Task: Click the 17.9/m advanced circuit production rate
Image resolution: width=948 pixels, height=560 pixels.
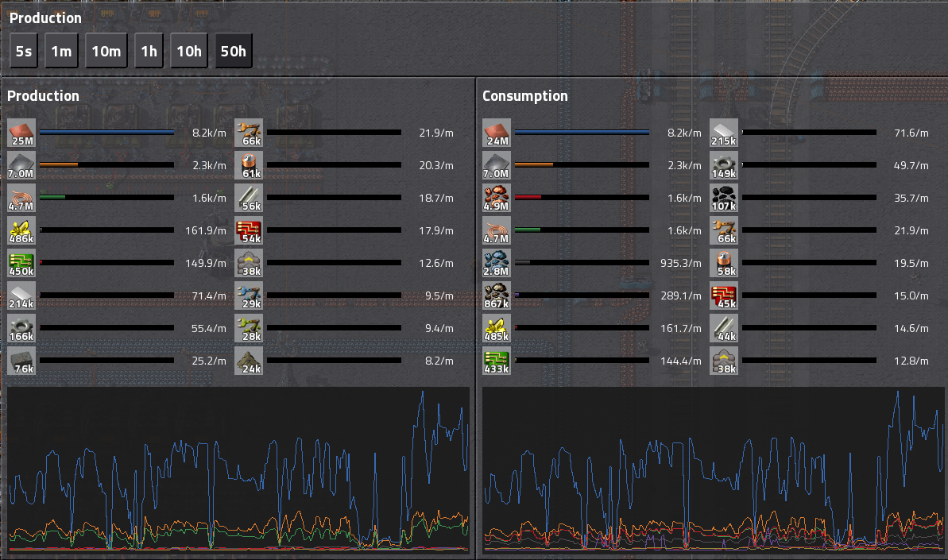Action: pyautogui.click(x=436, y=231)
